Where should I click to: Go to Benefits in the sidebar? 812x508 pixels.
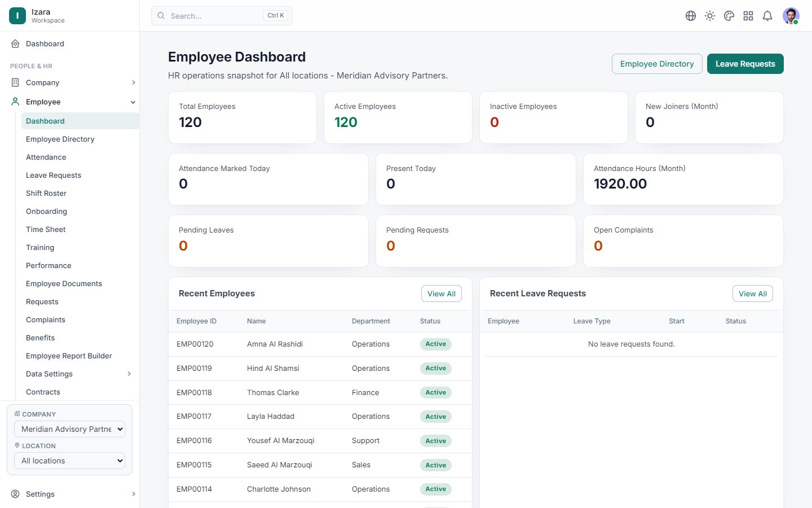click(x=41, y=338)
